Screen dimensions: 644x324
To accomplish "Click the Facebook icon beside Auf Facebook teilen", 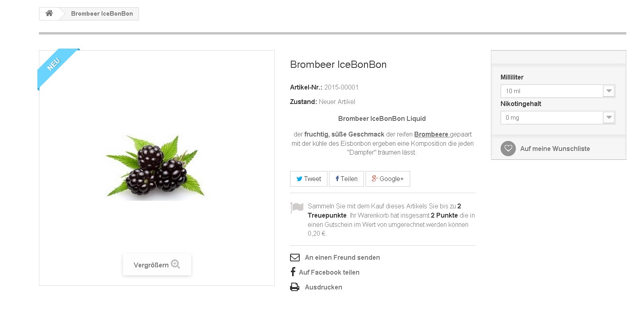I will click(293, 272).
